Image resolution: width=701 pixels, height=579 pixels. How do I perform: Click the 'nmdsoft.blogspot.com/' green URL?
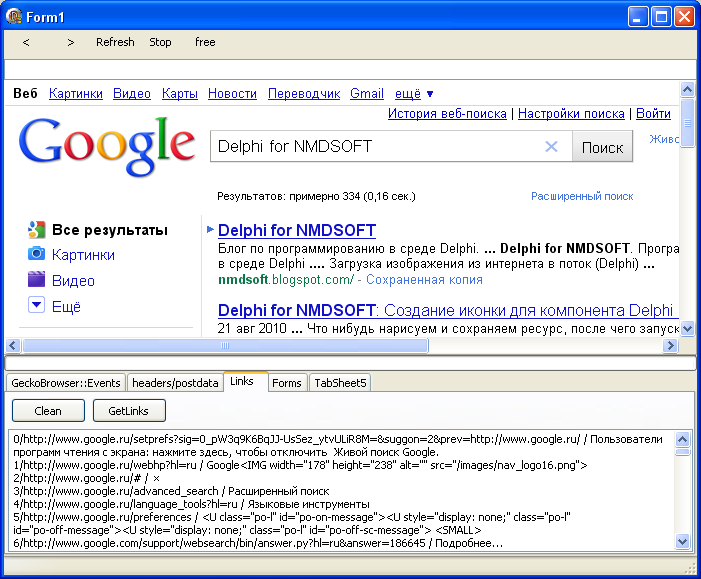286,279
